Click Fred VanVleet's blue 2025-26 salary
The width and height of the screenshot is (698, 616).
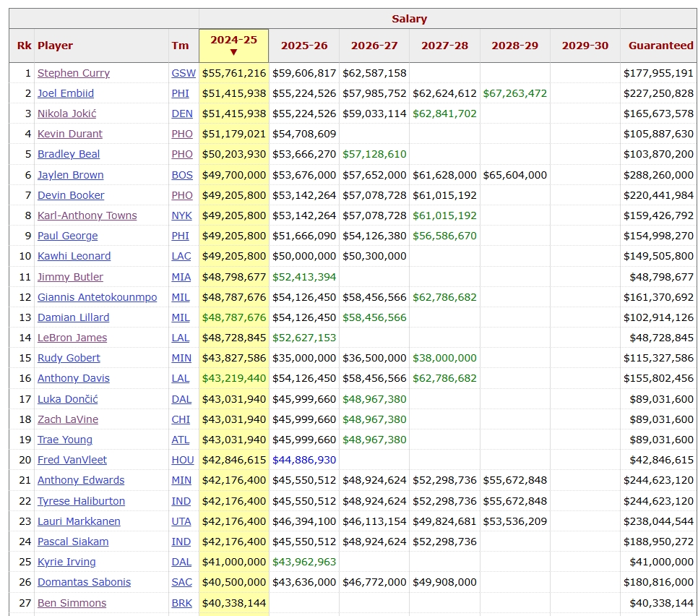pos(303,460)
